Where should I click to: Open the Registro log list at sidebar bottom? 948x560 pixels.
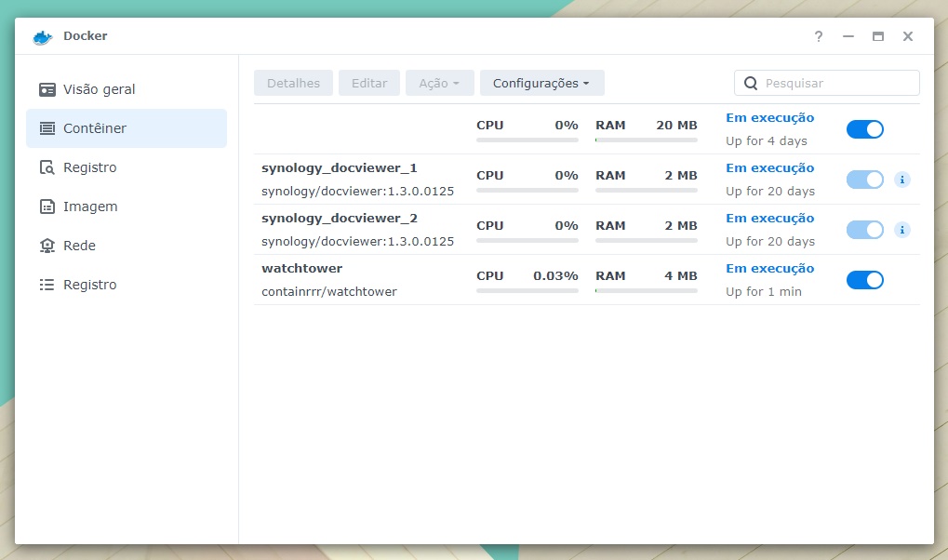(x=89, y=285)
